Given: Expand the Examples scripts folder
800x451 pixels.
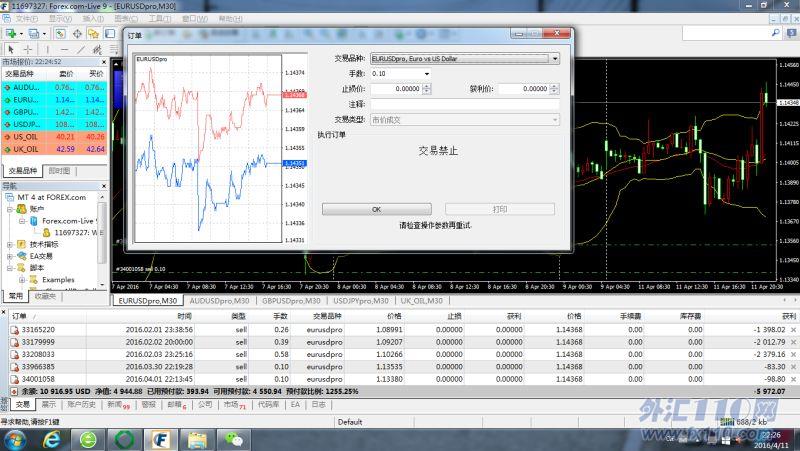Looking at the screenshot, I should (22, 280).
